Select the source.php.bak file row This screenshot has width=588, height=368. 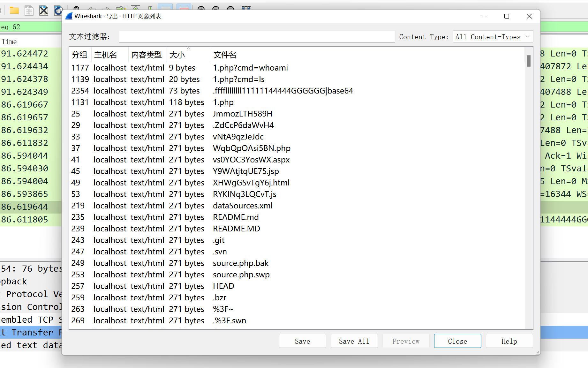[x=297, y=263]
